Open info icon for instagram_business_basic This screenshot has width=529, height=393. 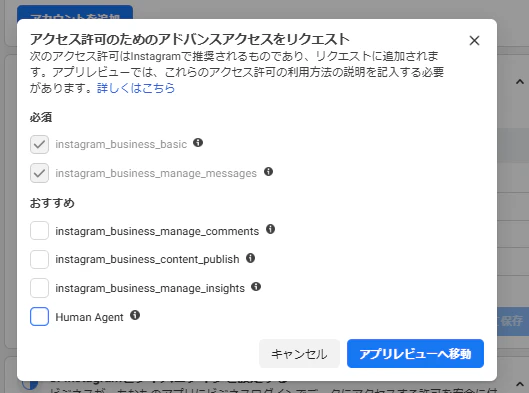(x=198, y=143)
